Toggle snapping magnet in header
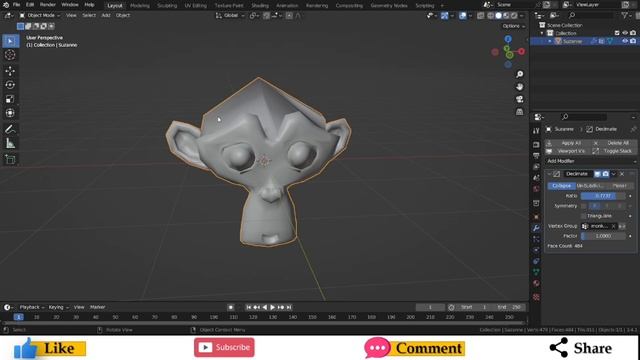 point(267,16)
